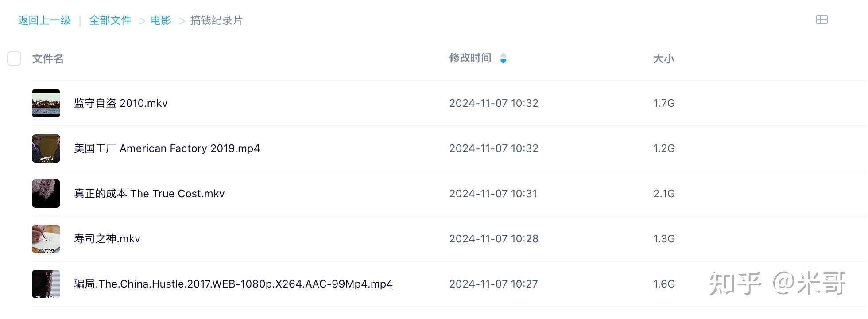The image size is (868, 319).
Task: Open the 寿司之神 video thumbnail
Action: tap(46, 239)
